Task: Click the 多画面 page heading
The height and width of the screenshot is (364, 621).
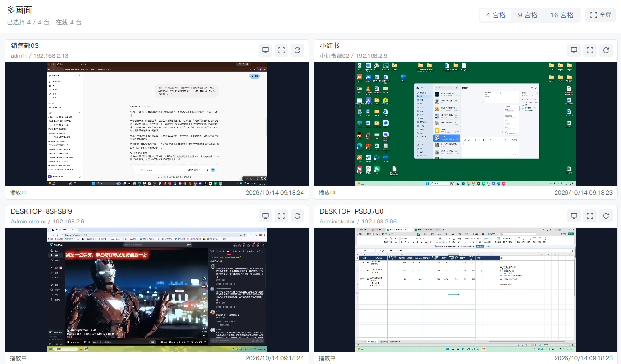Action: (x=19, y=10)
